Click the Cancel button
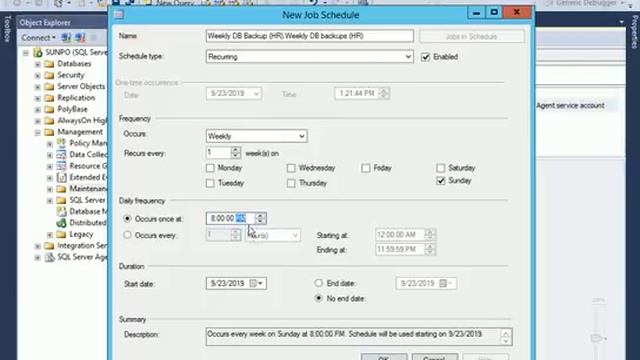 pyautogui.click(x=434, y=357)
